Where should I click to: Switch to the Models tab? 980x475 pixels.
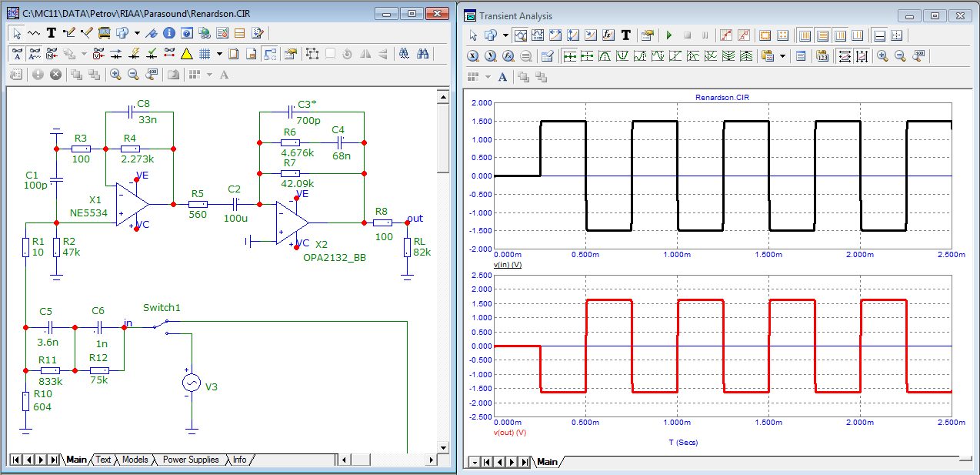tap(135, 460)
